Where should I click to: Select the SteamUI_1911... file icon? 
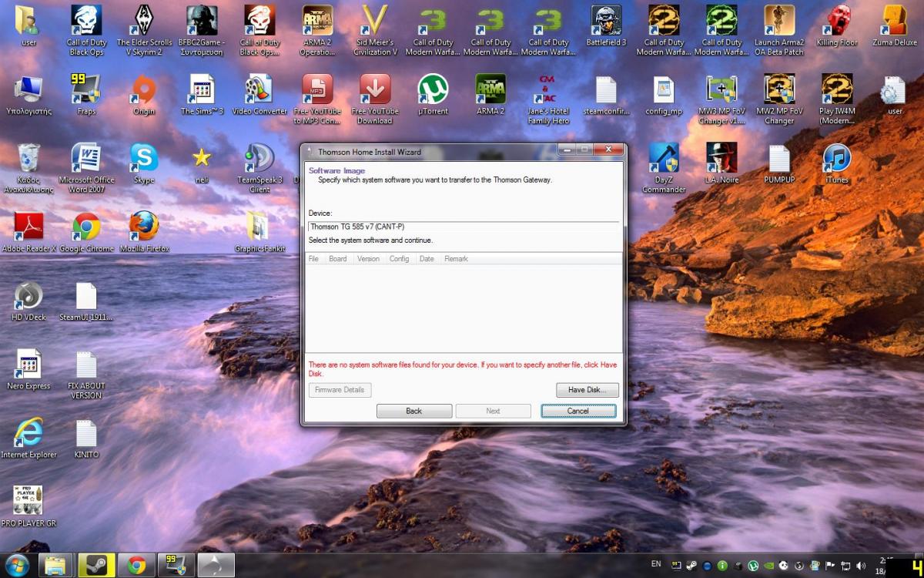click(86, 301)
